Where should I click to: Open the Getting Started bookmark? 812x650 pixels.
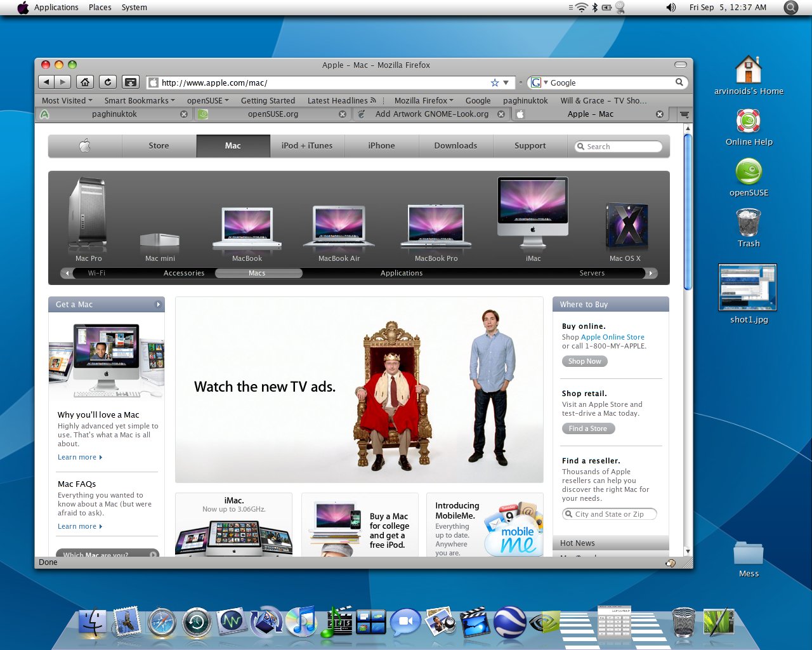pyautogui.click(x=268, y=100)
